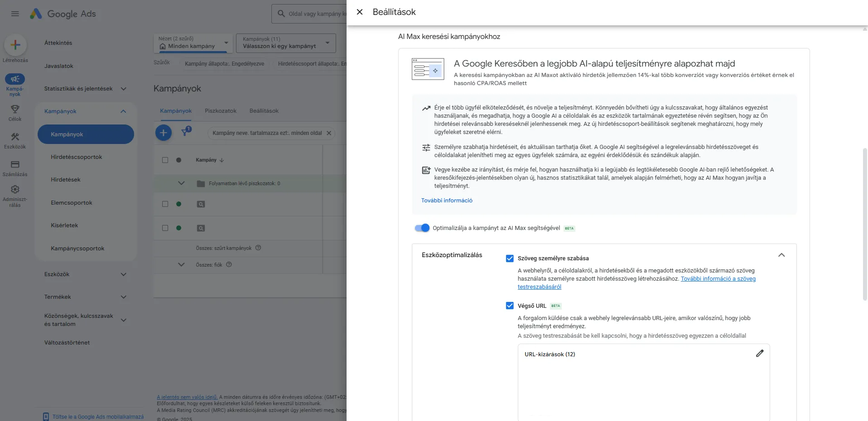This screenshot has height=421, width=868.
Task: Switch to the Piszkozatok tab
Action: tap(220, 111)
